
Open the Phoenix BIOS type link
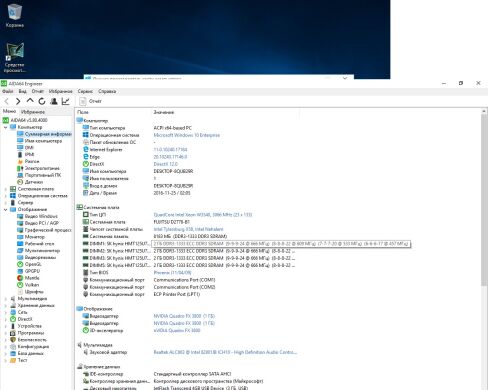[x=172, y=273]
